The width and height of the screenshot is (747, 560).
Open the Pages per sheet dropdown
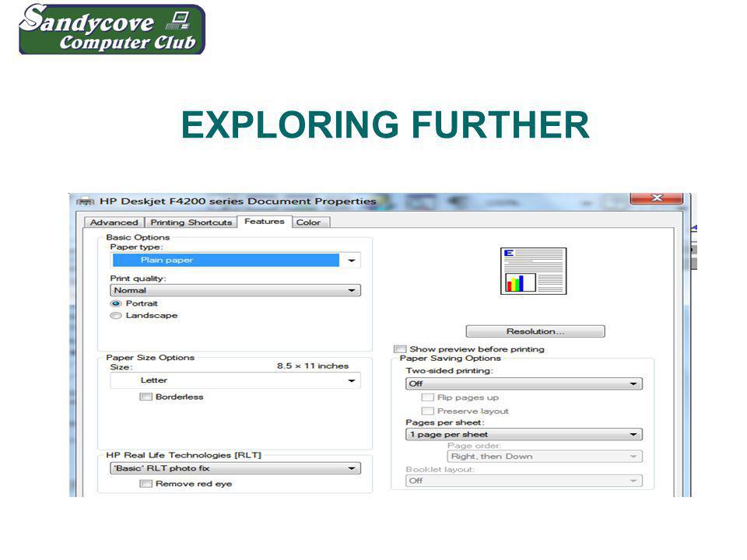[524, 434]
